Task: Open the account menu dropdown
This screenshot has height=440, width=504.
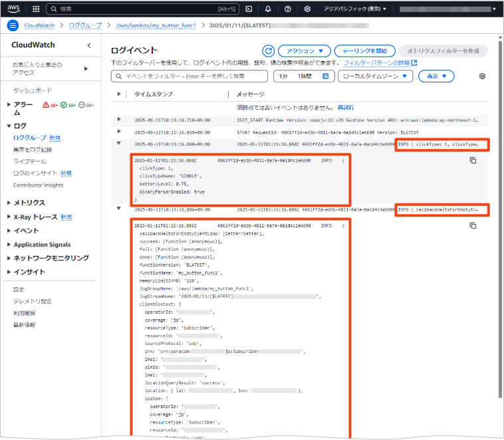Action: coord(447,9)
